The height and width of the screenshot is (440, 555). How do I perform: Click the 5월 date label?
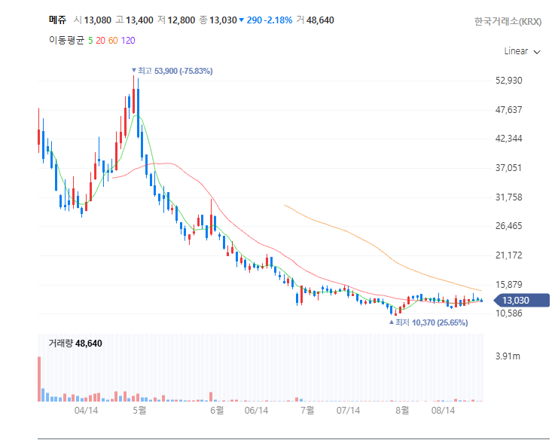pos(139,410)
